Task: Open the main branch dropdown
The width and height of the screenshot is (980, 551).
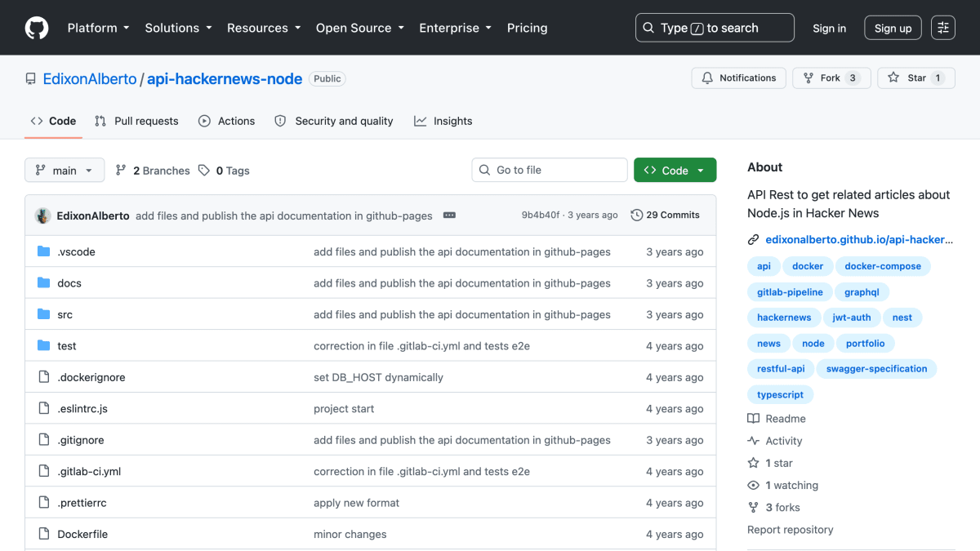Action: [65, 171]
